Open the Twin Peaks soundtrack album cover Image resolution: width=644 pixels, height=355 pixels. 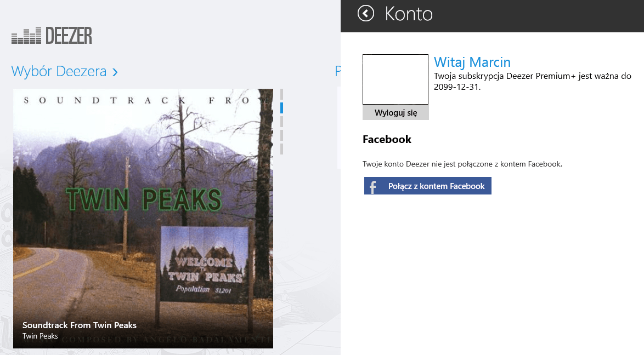click(x=143, y=219)
